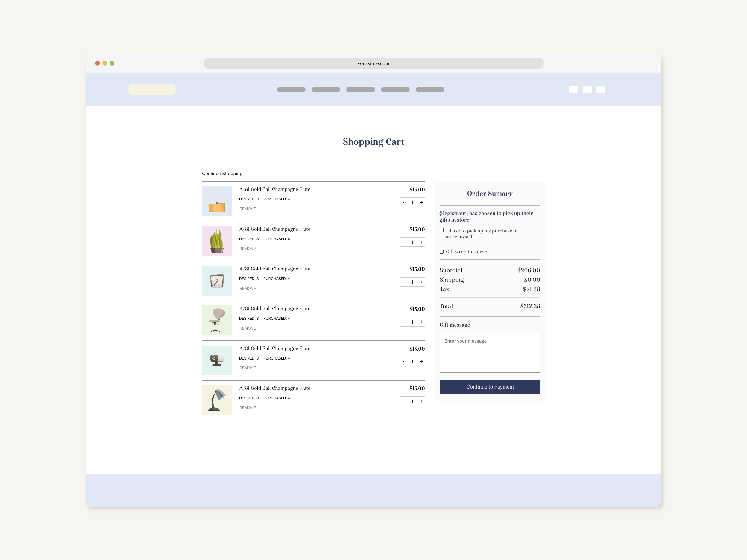Remove the camera item from the cart

pos(248,368)
